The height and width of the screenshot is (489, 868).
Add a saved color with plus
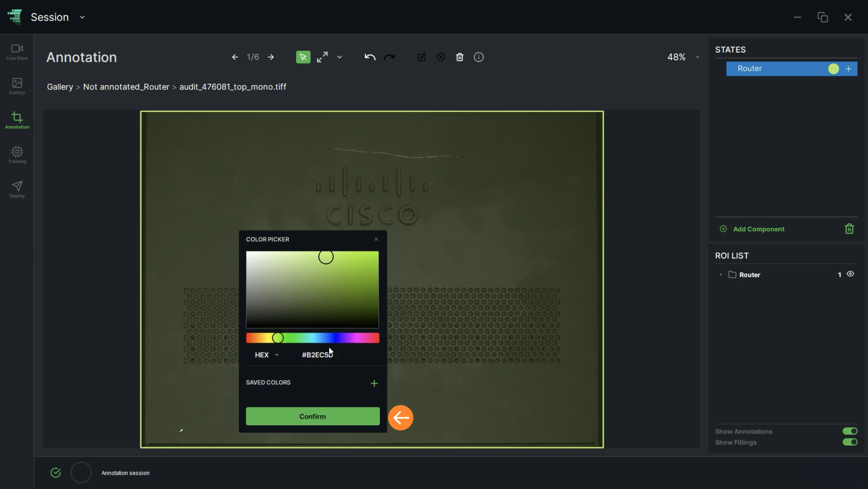pos(374,384)
